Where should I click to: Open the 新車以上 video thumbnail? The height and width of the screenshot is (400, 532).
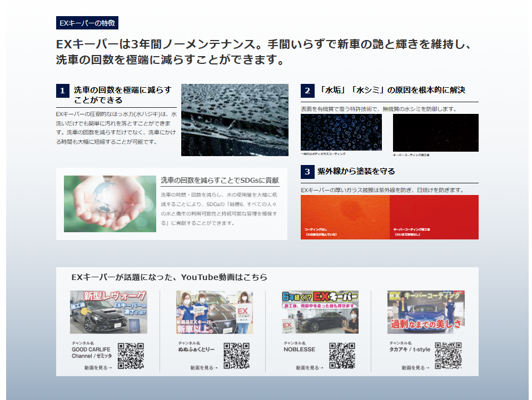(214, 312)
